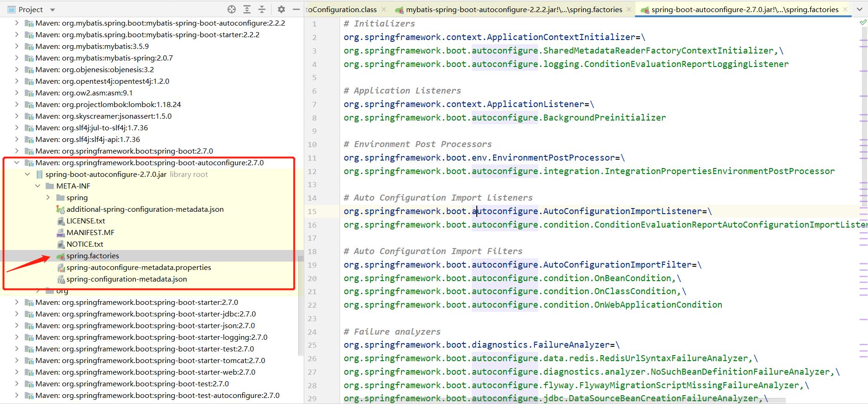The width and height of the screenshot is (868, 404).
Task: Click the spring-boot-autoconfigure jar archive icon
Action: pos(40,174)
